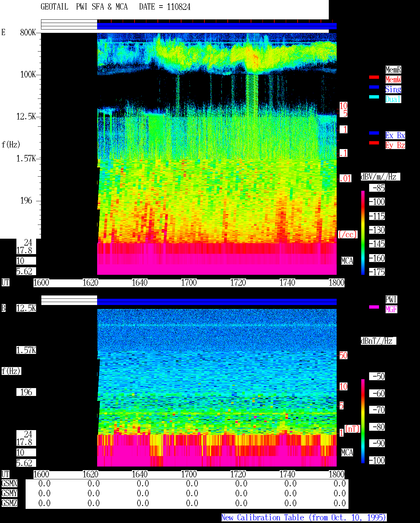Viewport: 420px width, 523px height.
Task: Click the electric field SFA spectrogram plot
Action: pyautogui.click(x=217, y=138)
